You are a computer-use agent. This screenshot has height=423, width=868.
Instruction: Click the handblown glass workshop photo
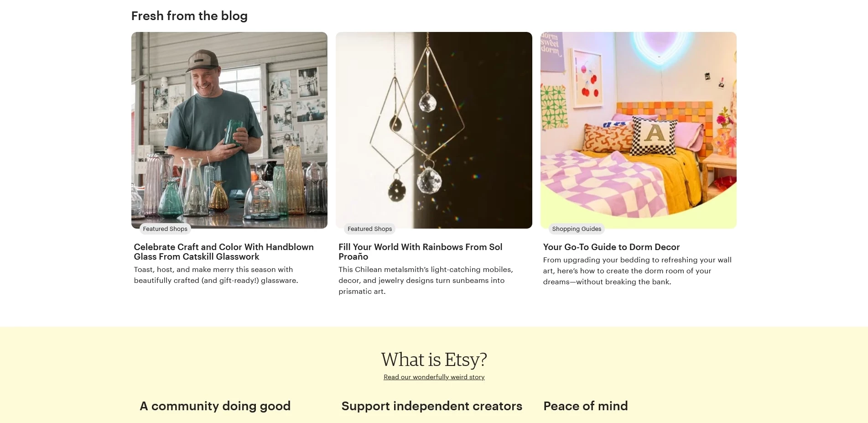click(x=229, y=130)
